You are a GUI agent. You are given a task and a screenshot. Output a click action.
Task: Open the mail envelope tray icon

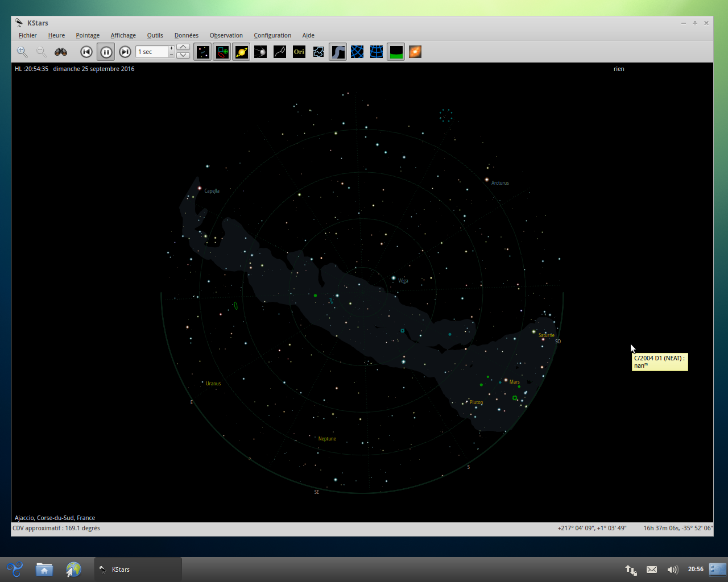(652, 569)
